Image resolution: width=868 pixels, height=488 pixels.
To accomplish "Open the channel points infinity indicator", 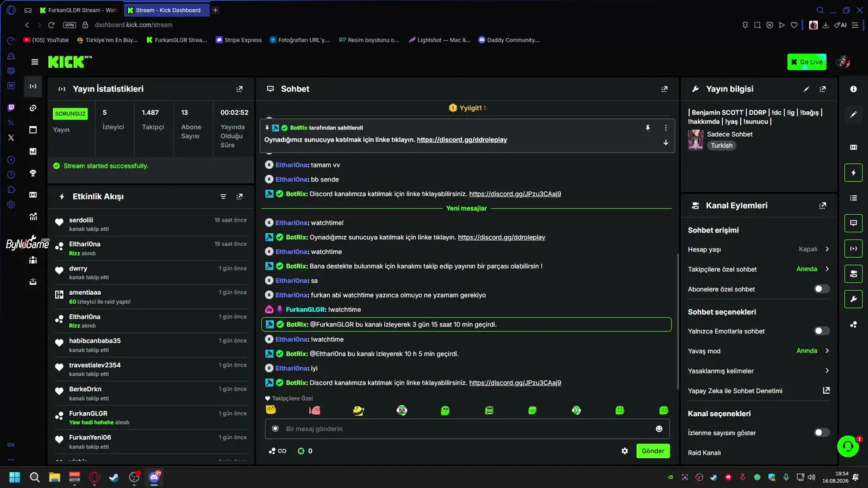I will click(x=277, y=451).
